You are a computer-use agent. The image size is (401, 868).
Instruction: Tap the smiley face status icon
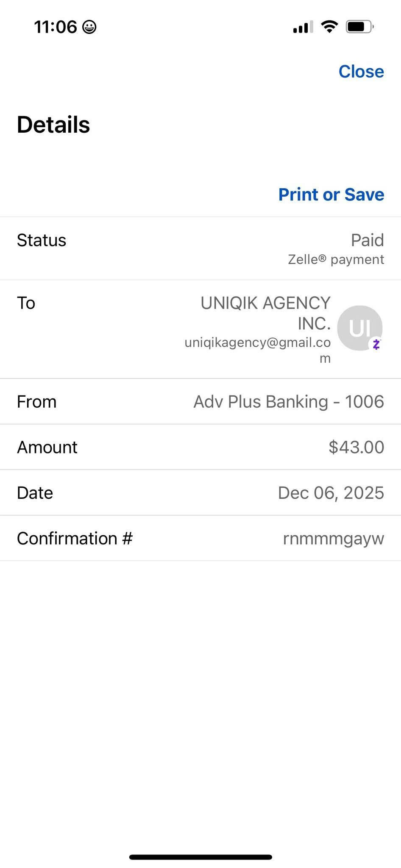[89, 27]
